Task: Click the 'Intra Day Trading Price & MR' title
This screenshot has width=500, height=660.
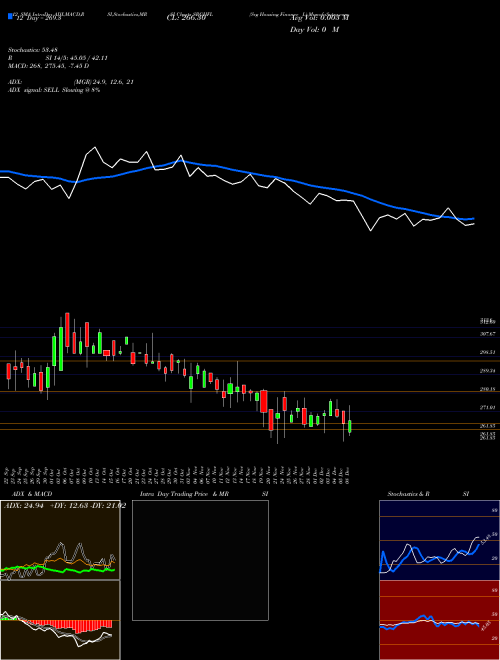Action: (x=184, y=494)
